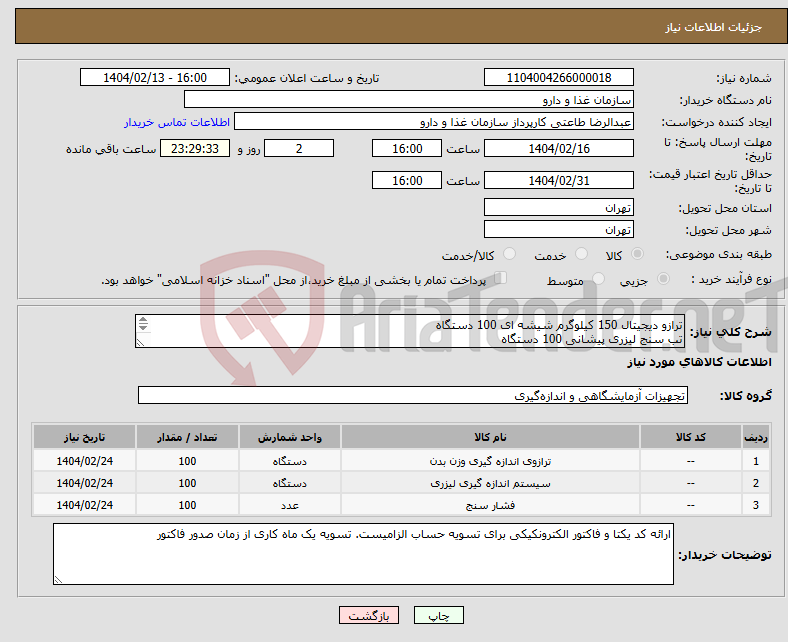Click the buyer organization field سازمان غذا و دارو
This screenshot has height=642, width=788.
[x=409, y=100]
